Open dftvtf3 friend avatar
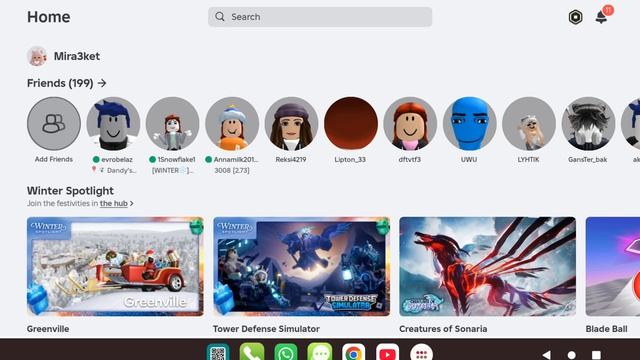Viewport: 640px width, 360px height. [410, 124]
